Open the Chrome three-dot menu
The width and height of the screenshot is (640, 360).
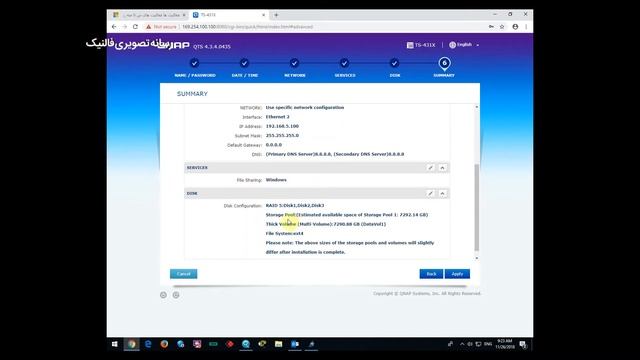526,27
